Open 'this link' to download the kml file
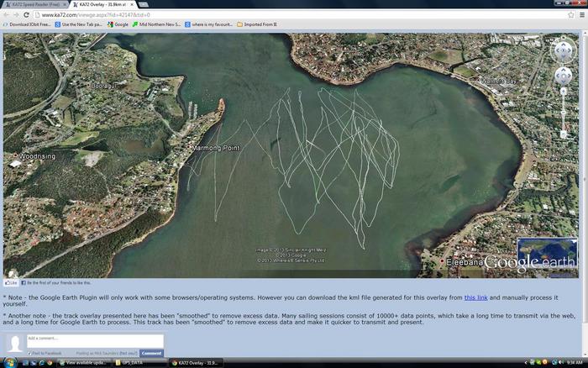The height and width of the screenshot is (368, 588). pyautogui.click(x=475, y=297)
